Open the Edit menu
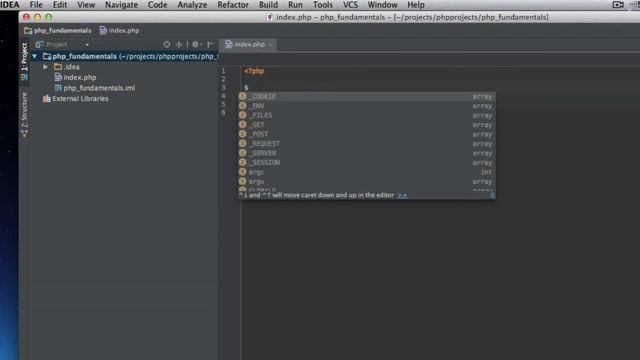The height and width of the screenshot is (360, 640). point(60,5)
